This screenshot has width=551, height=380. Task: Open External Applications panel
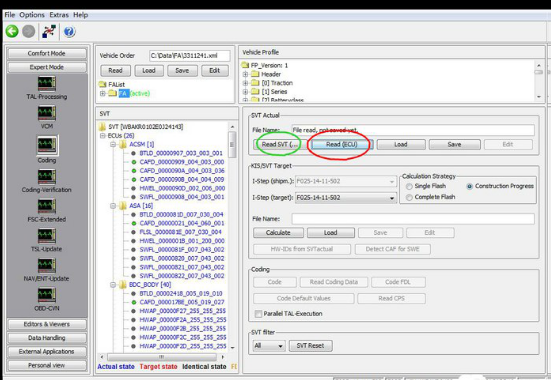click(47, 352)
